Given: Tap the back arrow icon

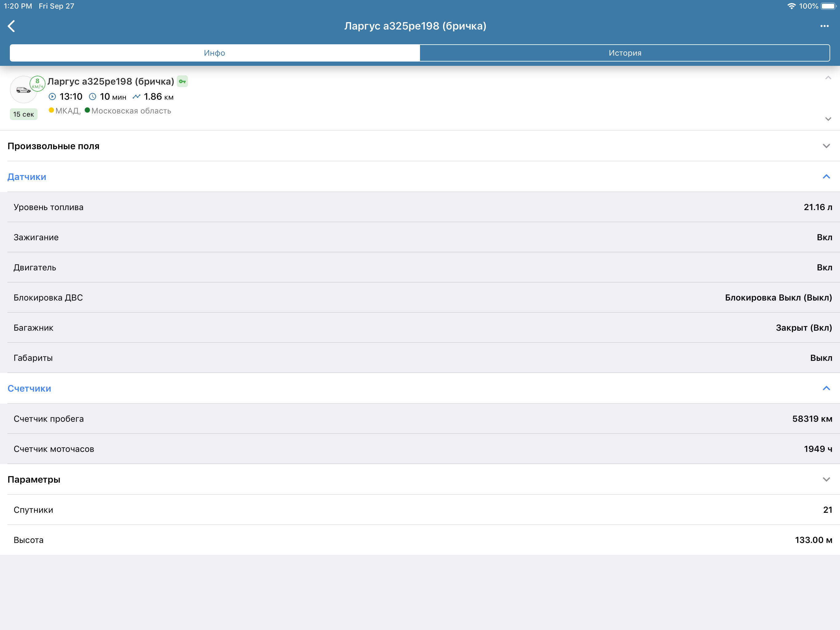Looking at the screenshot, I should [x=11, y=26].
